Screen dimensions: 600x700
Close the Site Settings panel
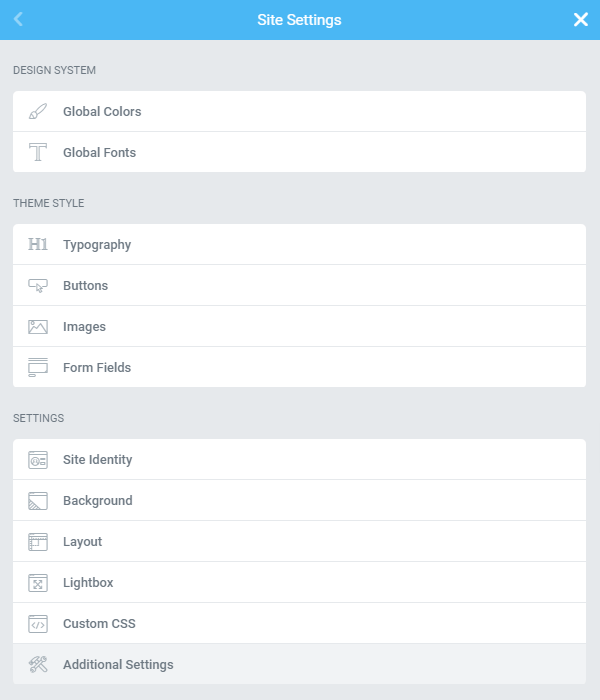(x=581, y=19)
